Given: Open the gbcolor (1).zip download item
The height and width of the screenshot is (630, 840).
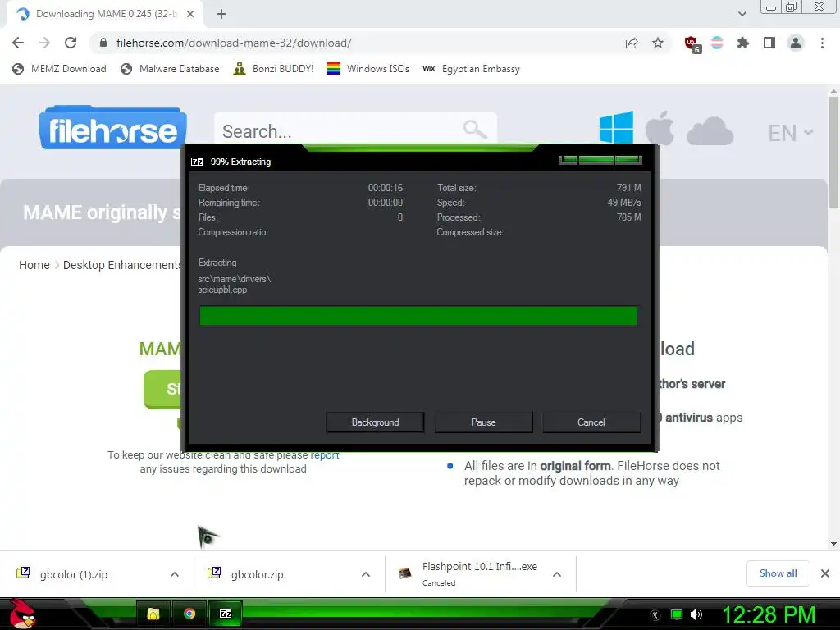Looking at the screenshot, I should point(74,574).
